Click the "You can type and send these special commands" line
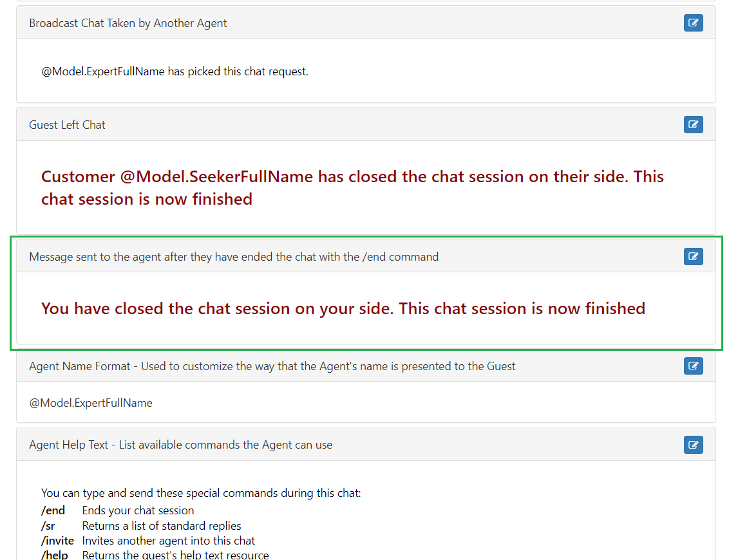The height and width of the screenshot is (560, 729). [x=201, y=493]
